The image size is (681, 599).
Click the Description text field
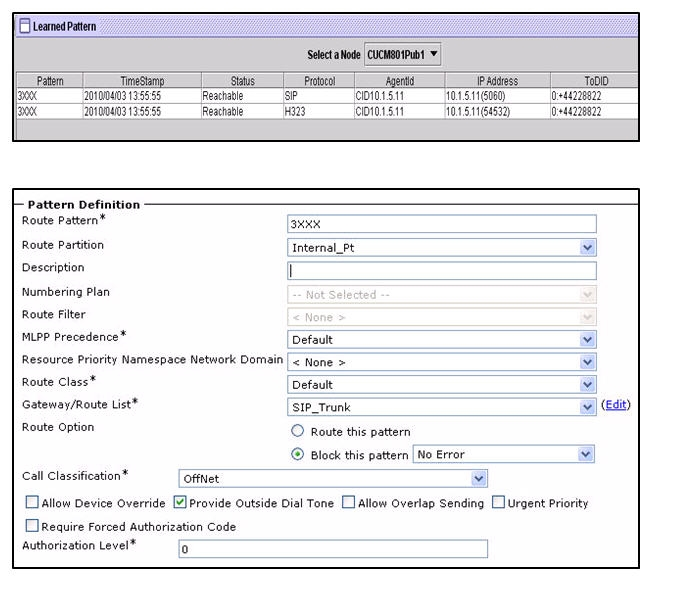click(x=441, y=271)
